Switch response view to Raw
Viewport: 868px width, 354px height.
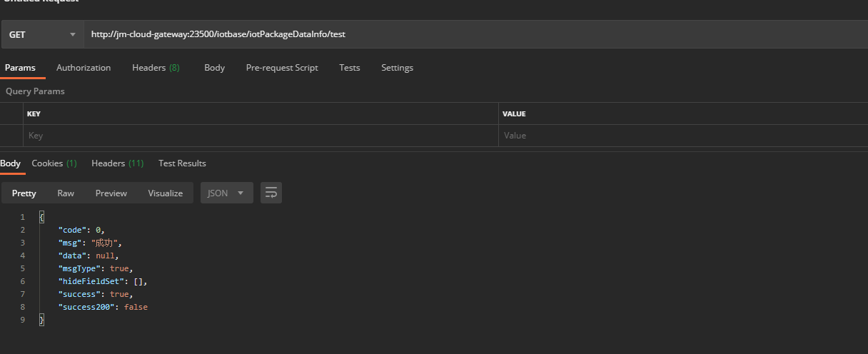click(66, 193)
